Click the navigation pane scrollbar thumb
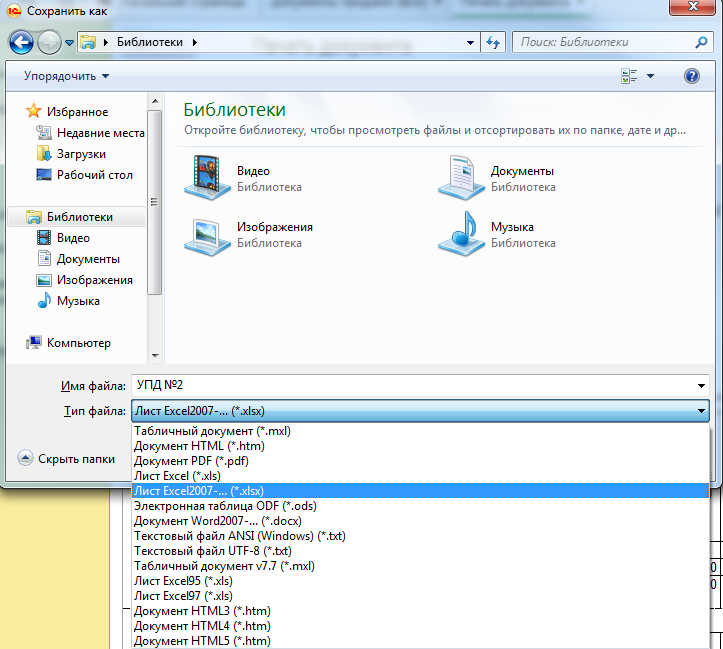Screen dimensions: 723x649 point(155,202)
